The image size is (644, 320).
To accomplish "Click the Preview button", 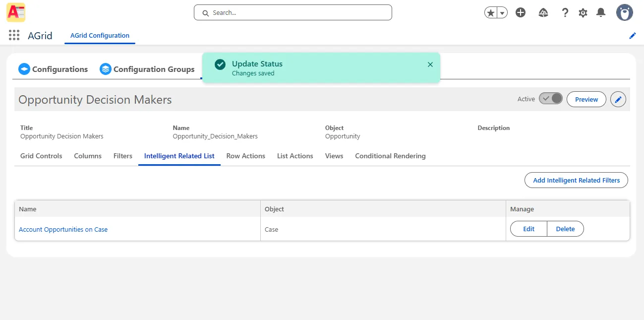I will tap(586, 99).
